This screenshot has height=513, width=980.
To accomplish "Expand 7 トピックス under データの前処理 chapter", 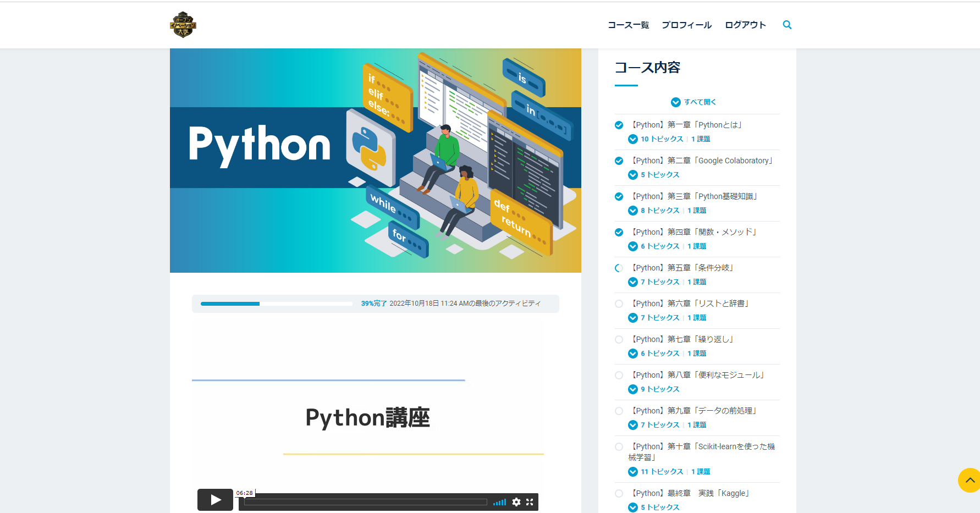I will (654, 425).
